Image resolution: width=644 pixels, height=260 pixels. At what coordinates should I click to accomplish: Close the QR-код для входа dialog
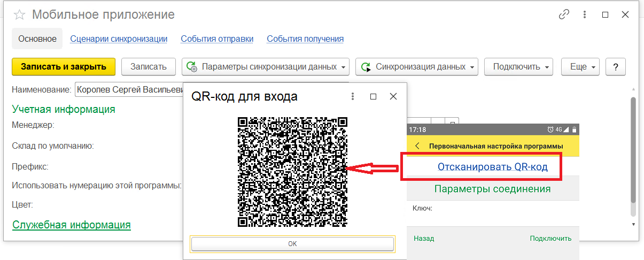click(393, 96)
